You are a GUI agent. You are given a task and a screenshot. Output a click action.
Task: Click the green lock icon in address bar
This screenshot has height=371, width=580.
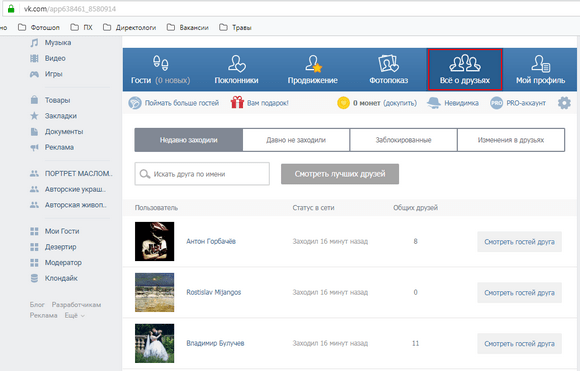pos(11,9)
